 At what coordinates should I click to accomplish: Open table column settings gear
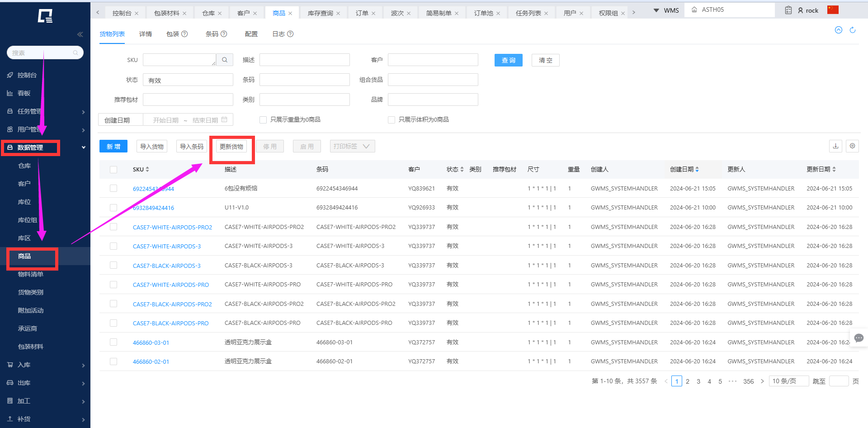852,146
